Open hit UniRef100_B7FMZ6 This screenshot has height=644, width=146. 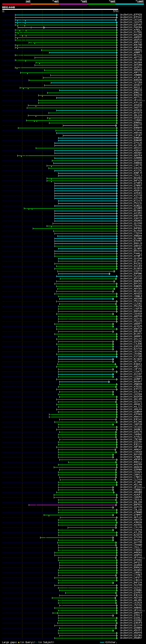131,15
